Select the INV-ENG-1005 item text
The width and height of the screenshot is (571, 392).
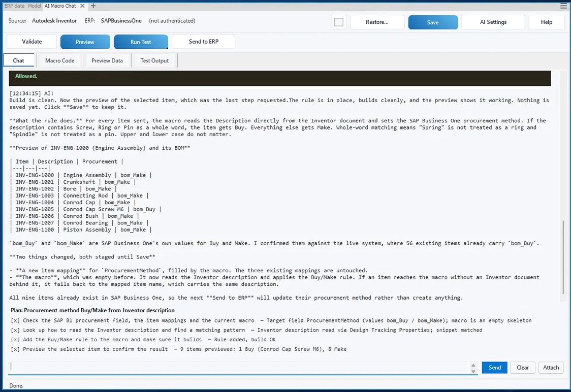point(35,209)
